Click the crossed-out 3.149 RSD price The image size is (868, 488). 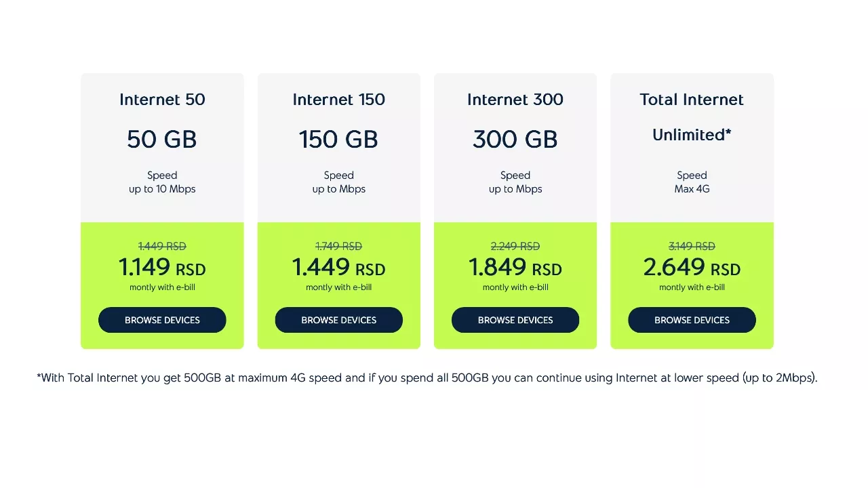tap(692, 246)
